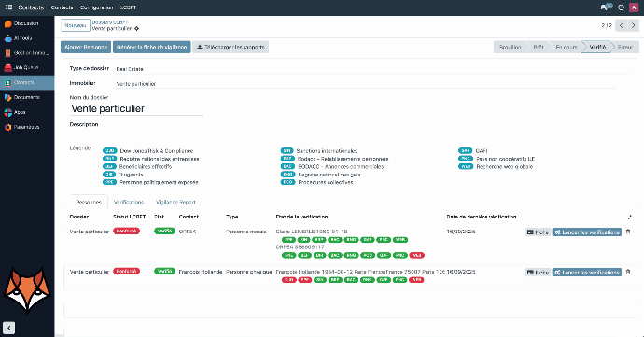
Task: Go to next record arrow
Action: [x=633, y=25]
